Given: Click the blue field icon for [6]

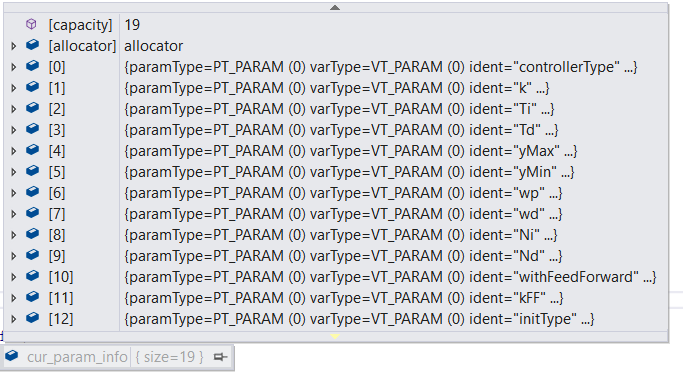Looking at the screenshot, I should (x=32, y=191).
